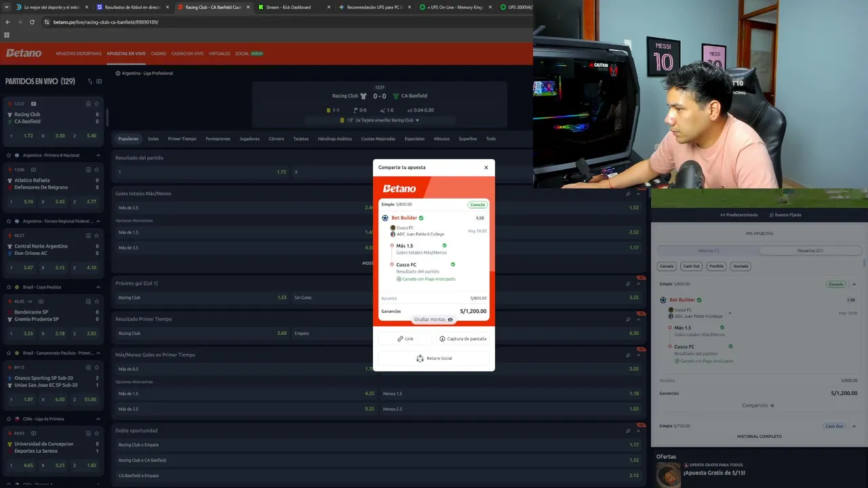The image size is (868, 488).
Task: Filter settled bets by Perdida
Action: (x=716, y=266)
